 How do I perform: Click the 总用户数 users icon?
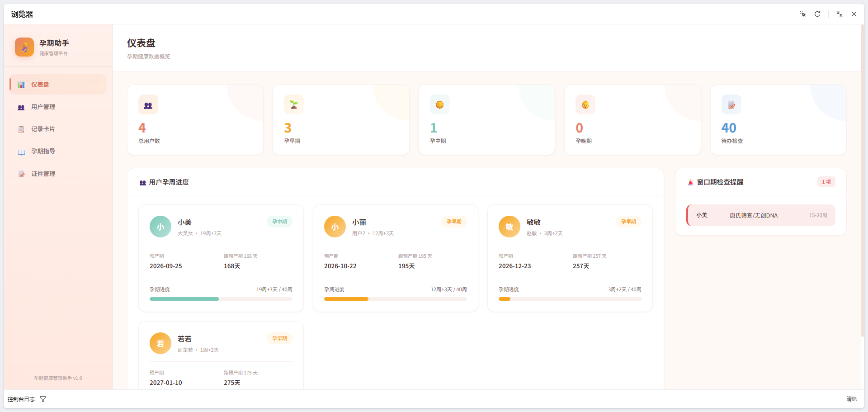tap(148, 105)
